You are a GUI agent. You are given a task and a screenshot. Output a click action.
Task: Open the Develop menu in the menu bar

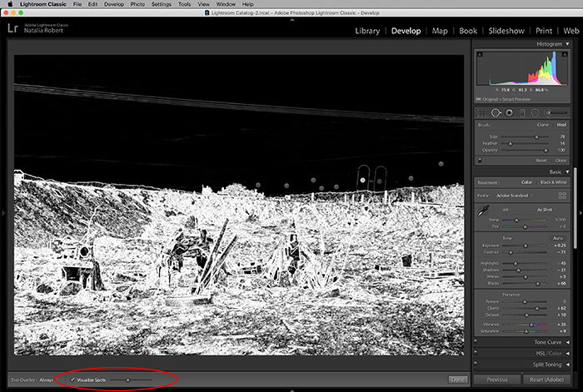112,4
